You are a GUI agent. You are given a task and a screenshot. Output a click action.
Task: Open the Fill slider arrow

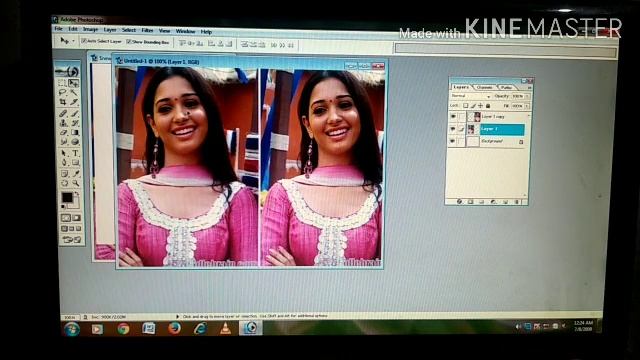(x=527, y=106)
